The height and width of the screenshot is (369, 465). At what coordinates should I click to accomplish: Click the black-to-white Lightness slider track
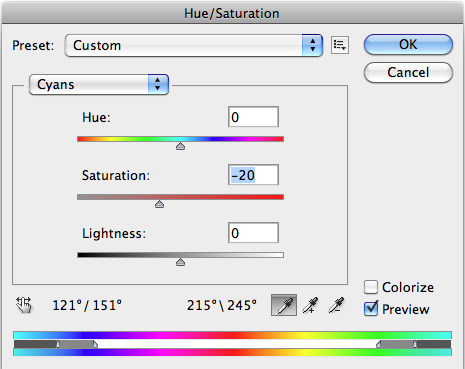[180, 255]
